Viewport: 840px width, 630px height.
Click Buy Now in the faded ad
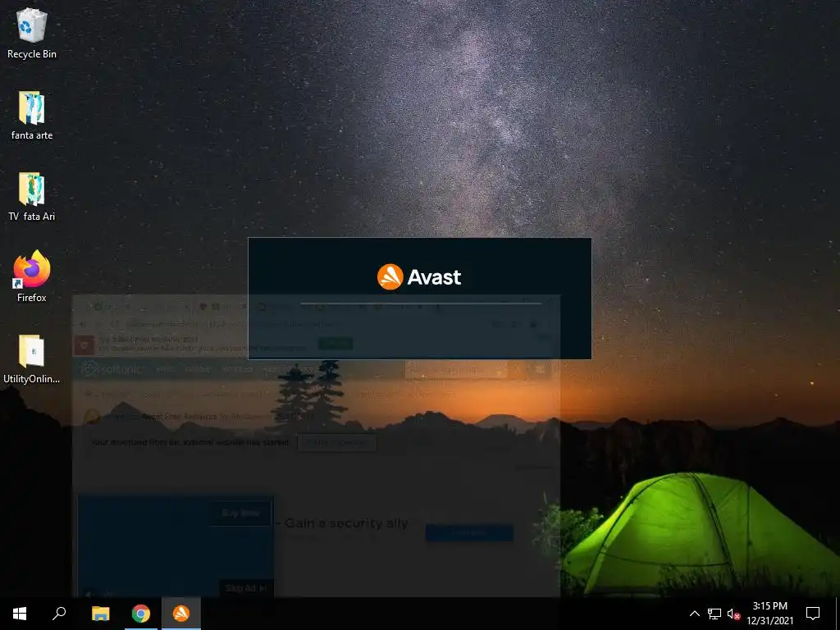point(240,514)
